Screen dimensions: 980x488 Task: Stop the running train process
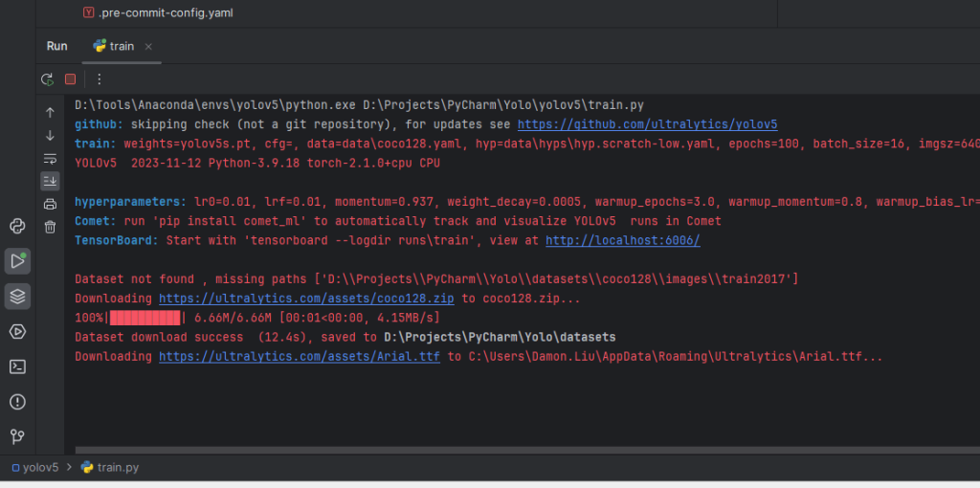point(70,79)
